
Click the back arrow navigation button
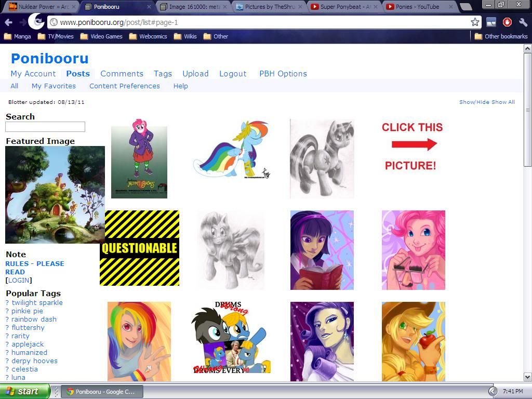click(9, 22)
